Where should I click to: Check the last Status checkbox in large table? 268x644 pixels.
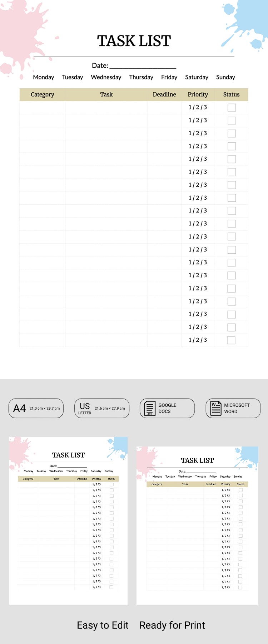(x=232, y=340)
